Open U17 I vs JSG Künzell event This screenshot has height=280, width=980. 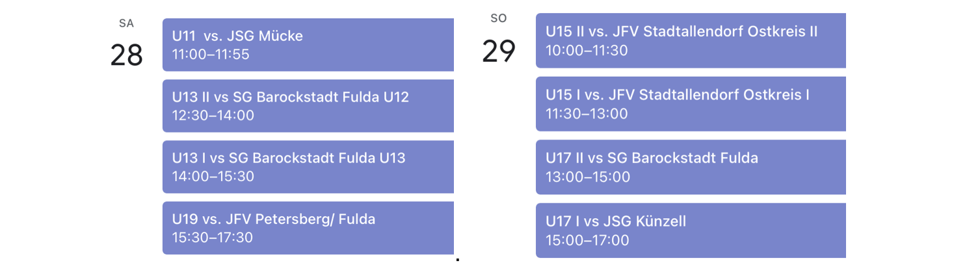(691, 231)
